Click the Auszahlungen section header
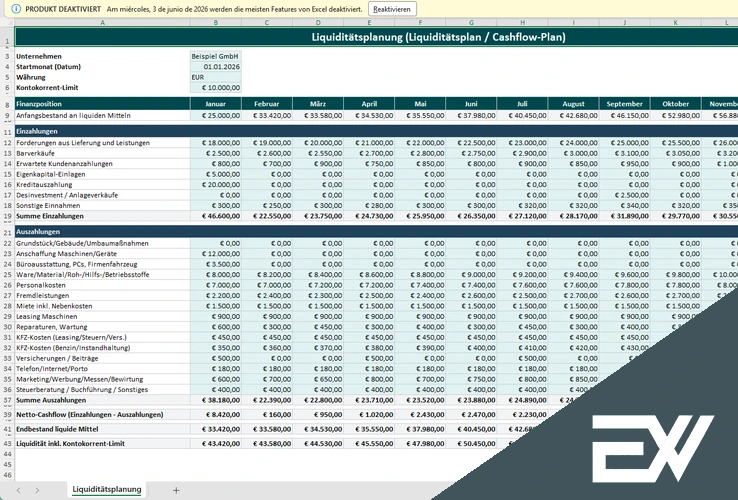738x500 pixels. (377, 232)
